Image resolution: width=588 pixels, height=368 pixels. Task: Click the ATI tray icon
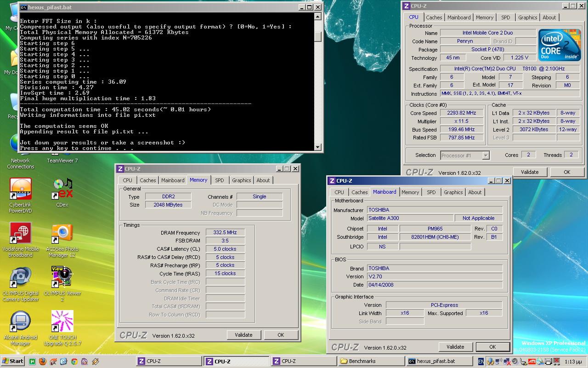click(x=532, y=362)
